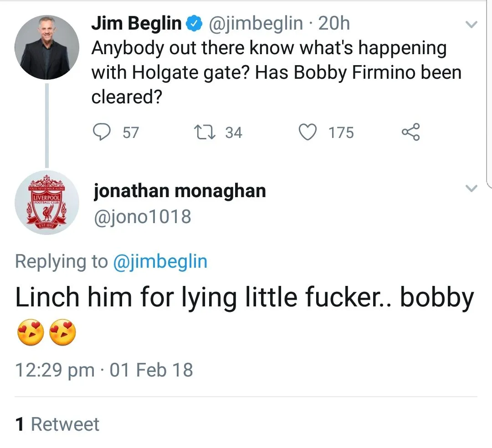Viewport: 492px width, 448px height.
Task: Click the jonathan monaghan display name
Action: pyautogui.click(x=180, y=191)
